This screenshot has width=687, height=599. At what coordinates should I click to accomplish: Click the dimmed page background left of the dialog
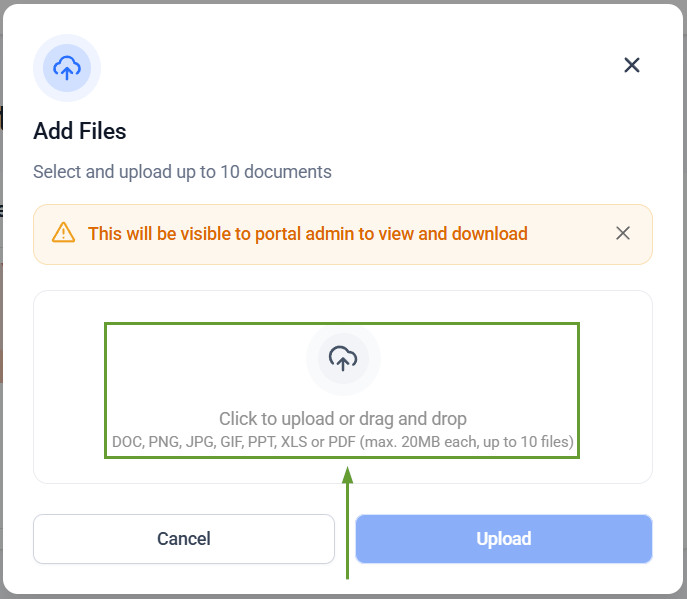[1, 307]
